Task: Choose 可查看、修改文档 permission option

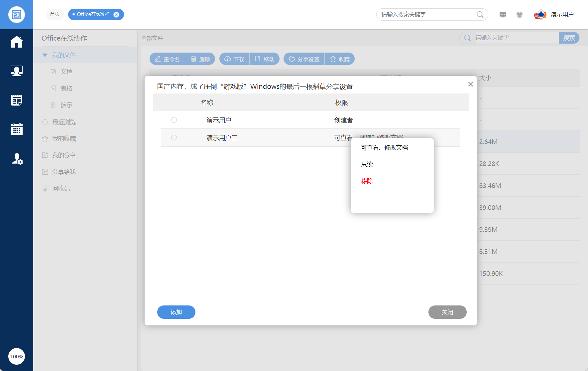Action: [x=384, y=148]
